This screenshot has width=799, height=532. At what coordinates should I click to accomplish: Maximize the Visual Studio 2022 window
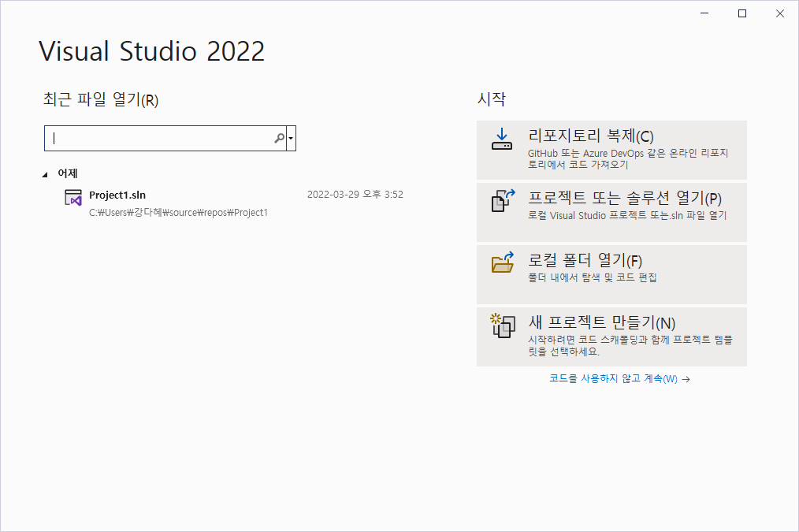[742, 13]
